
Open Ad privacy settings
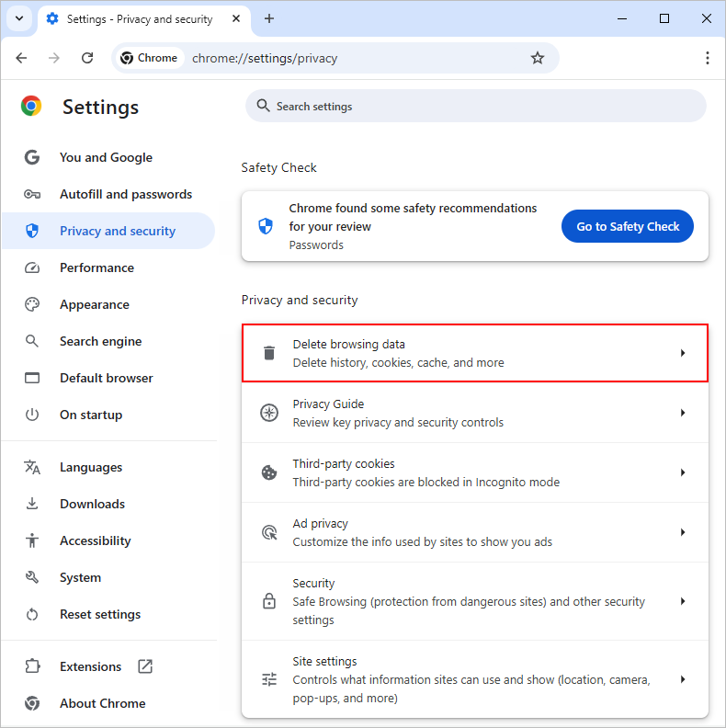click(x=475, y=532)
